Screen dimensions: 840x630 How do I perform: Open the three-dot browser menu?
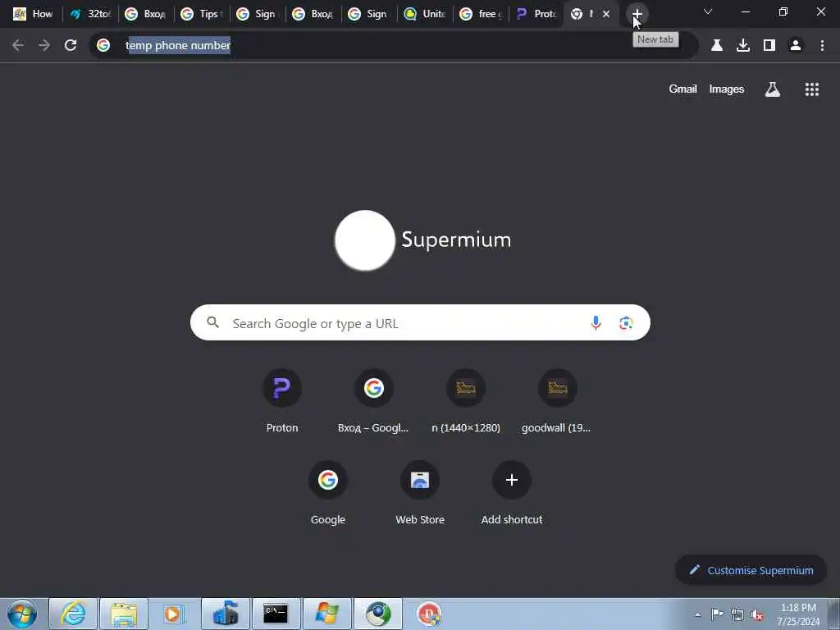tap(822, 46)
